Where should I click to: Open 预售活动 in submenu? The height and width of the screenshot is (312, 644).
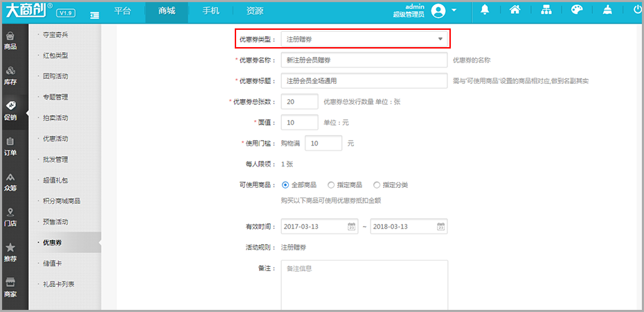click(x=55, y=222)
